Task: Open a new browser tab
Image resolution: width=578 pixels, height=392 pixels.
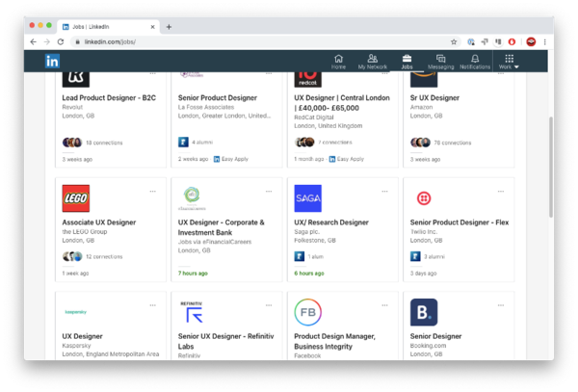Action: click(x=169, y=27)
